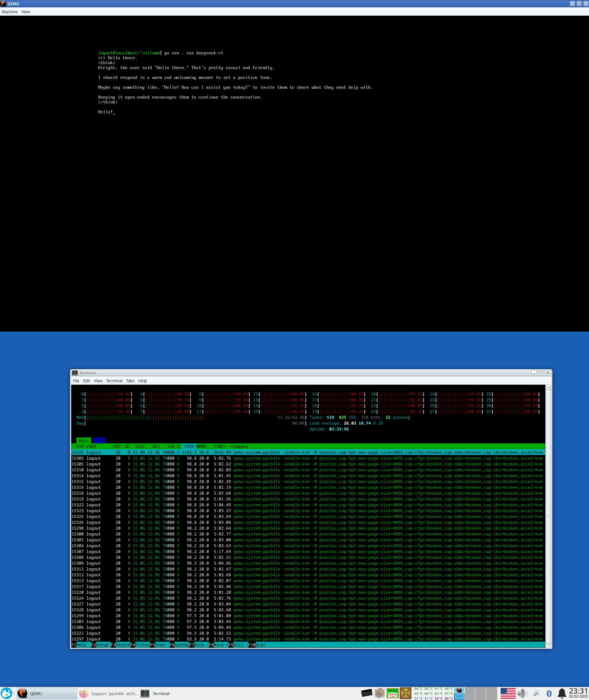Open the ZX Spectrum keyboard launcher icon
The height and width of the screenshot is (700, 589).
click(367, 693)
